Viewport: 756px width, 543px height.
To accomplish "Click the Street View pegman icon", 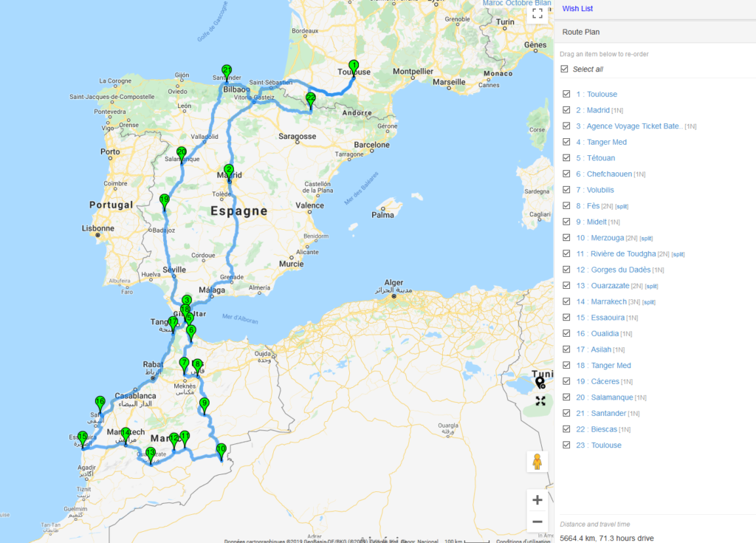I will [537, 462].
